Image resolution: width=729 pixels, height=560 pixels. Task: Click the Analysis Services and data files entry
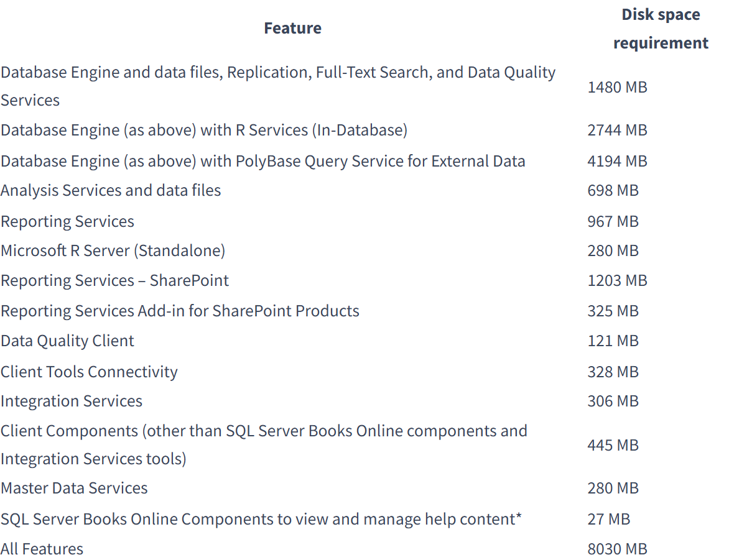click(111, 190)
